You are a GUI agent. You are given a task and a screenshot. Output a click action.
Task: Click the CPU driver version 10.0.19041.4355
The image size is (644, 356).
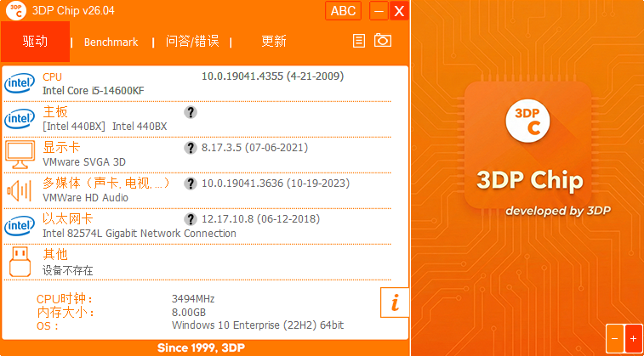coord(273,76)
